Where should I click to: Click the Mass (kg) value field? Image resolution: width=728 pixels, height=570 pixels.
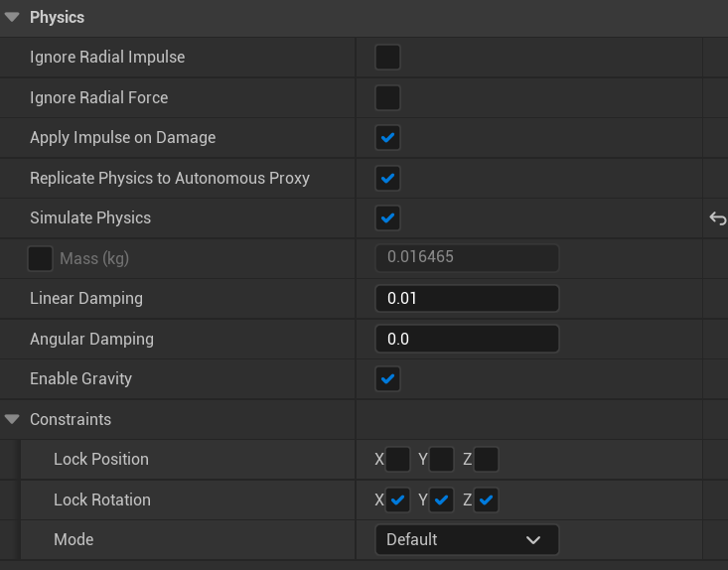click(467, 258)
